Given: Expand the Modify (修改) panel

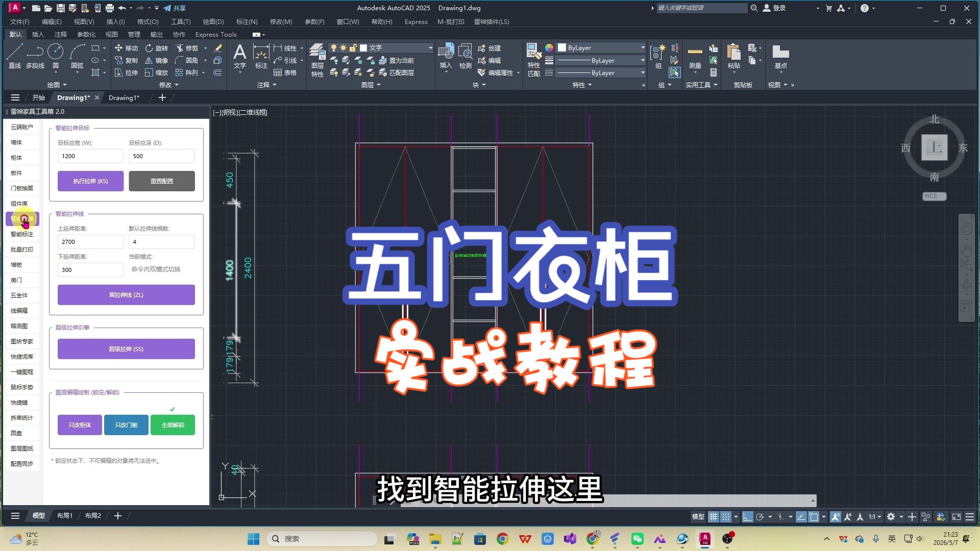Looking at the screenshot, I should [169, 85].
